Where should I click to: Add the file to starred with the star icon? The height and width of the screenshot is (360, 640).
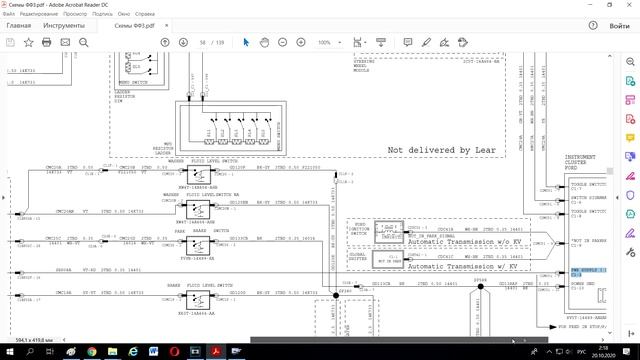coord(29,42)
